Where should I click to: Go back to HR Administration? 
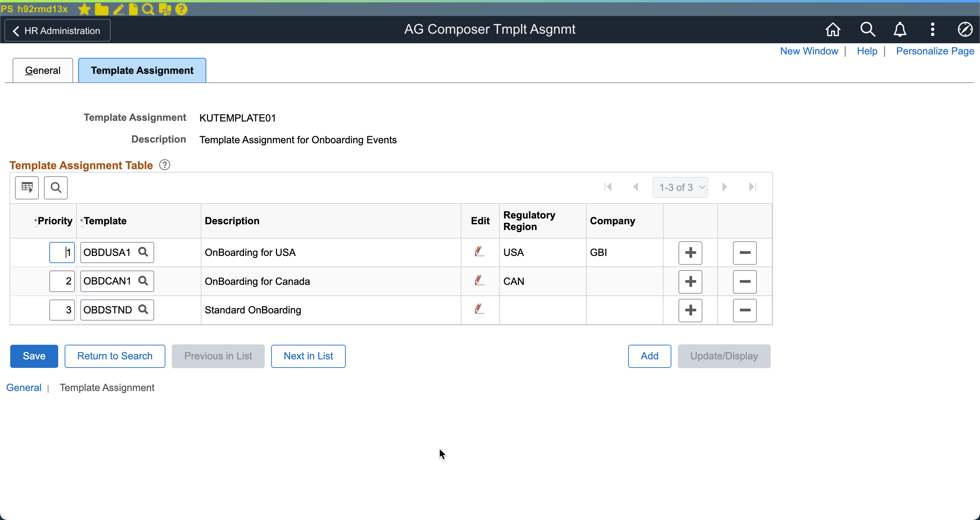(x=57, y=30)
